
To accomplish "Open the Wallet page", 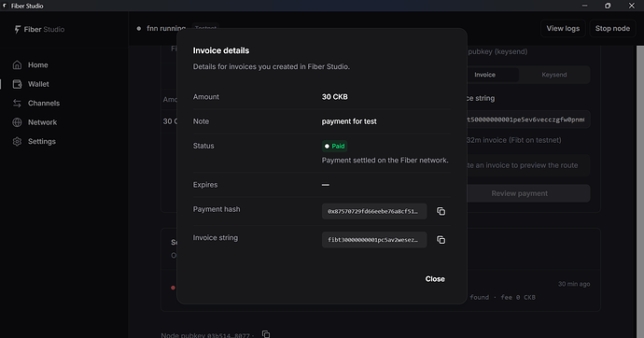I will coord(38,84).
